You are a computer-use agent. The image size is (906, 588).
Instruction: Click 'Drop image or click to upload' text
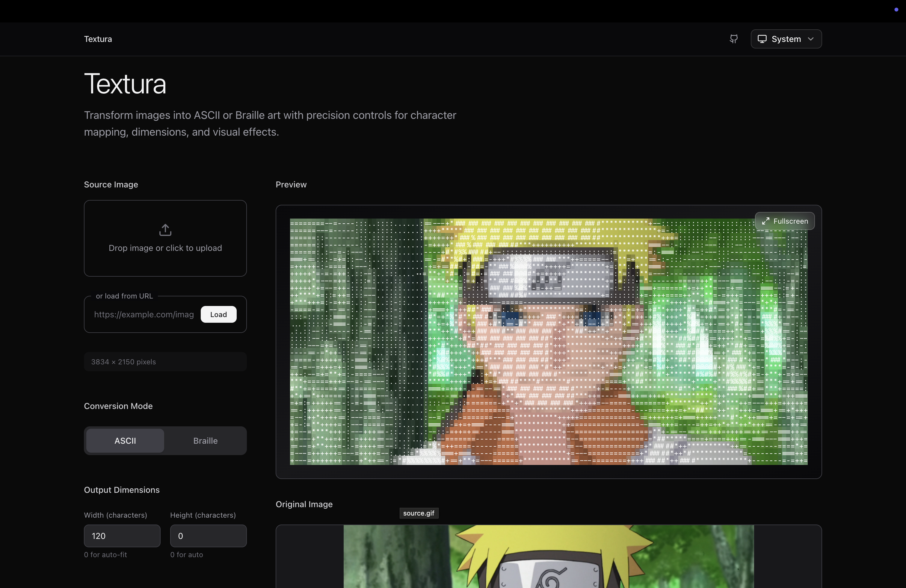tap(165, 248)
